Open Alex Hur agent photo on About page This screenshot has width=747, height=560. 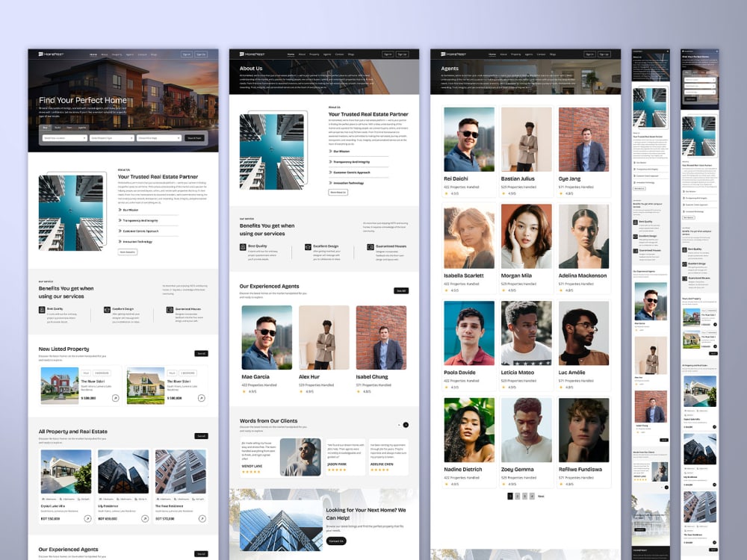pos(324,337)
